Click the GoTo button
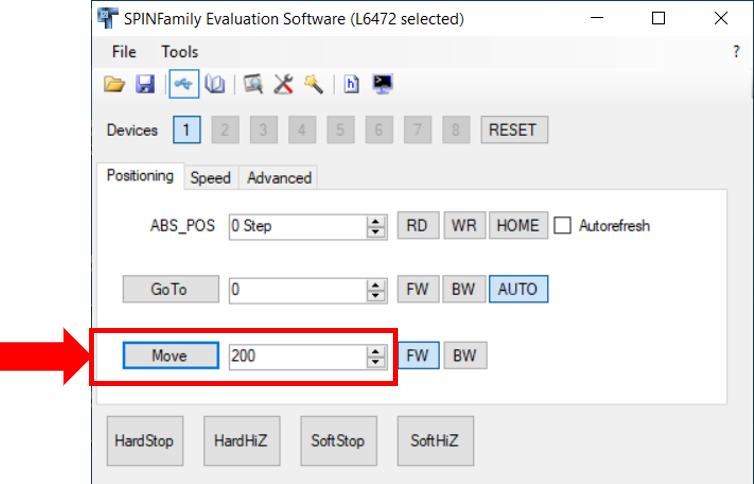Screen dimensions: 754x484 171,289
